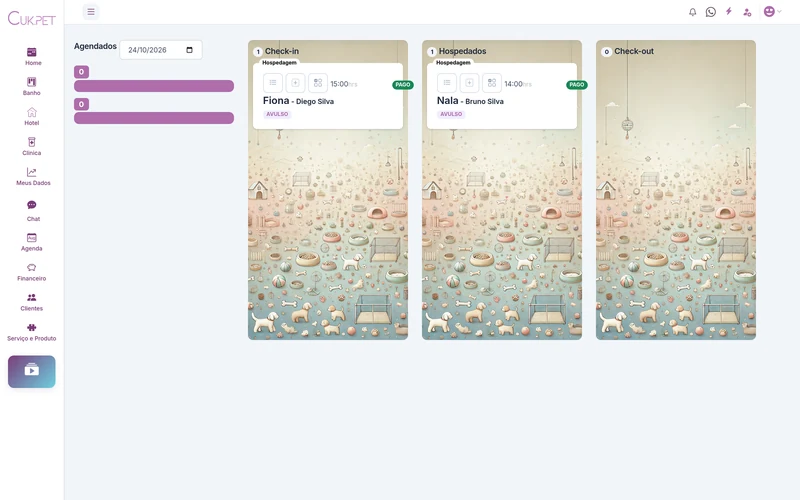Click the CukPet logo
Viewport: 800px width, 500px height.
point(32,18)
